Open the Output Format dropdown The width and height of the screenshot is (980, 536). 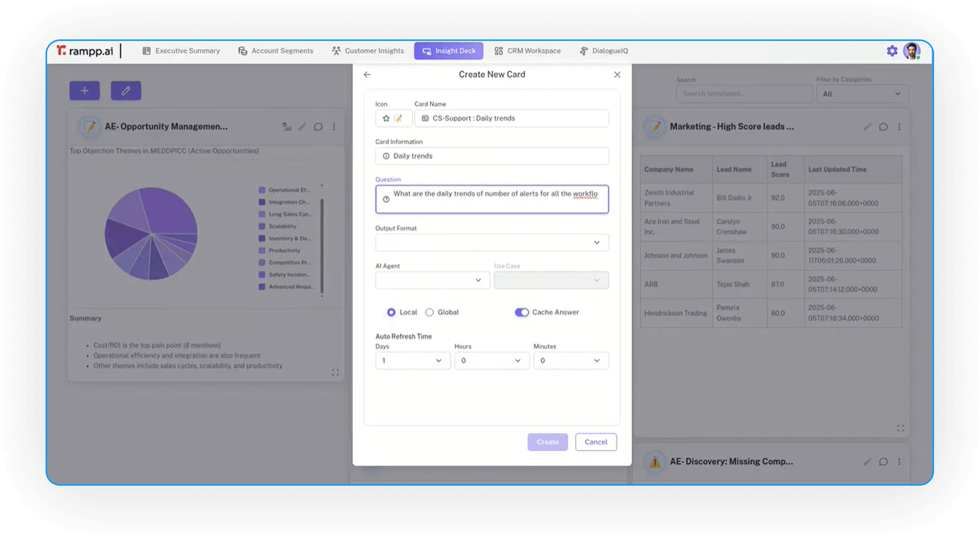492,243
